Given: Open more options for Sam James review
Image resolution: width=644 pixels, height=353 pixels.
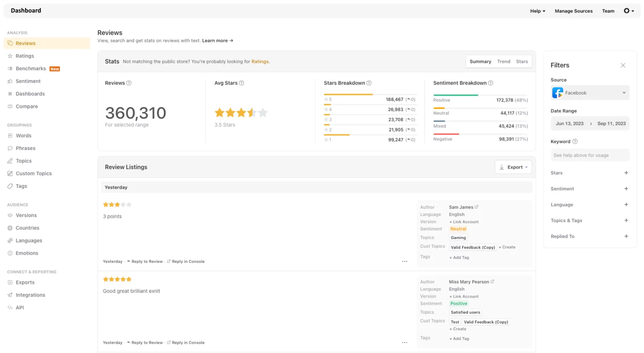Looking at the screenshot, I should pyautogui.click(x=405, y=261).
